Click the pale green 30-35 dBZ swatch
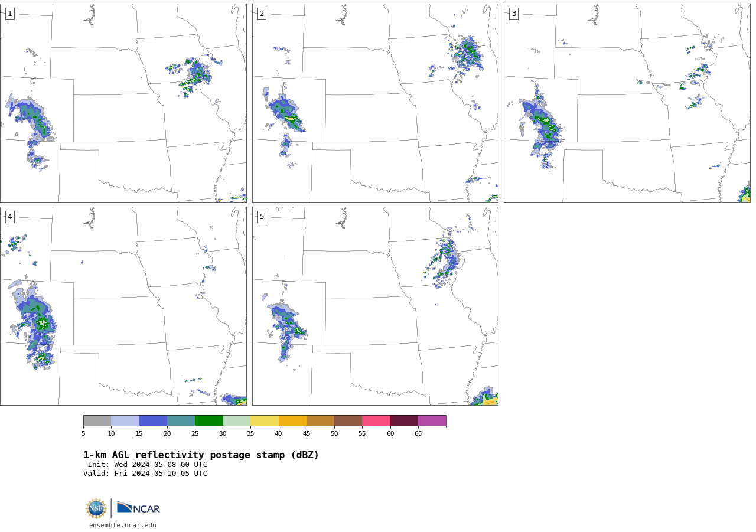 pyautogui.click(x=236, y=420)
